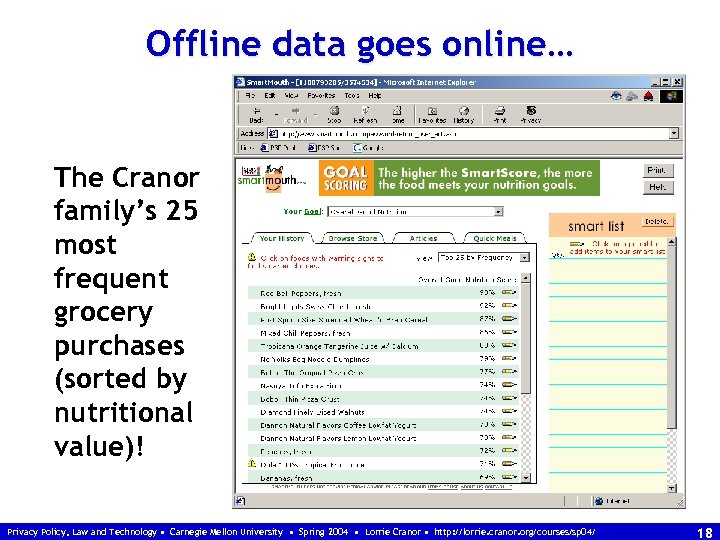Image resolution: width=720 pixels, height=540 pixels.
Task: Click pencil icon for Diamond Walnuts row
Action: (x=509, y=411)
